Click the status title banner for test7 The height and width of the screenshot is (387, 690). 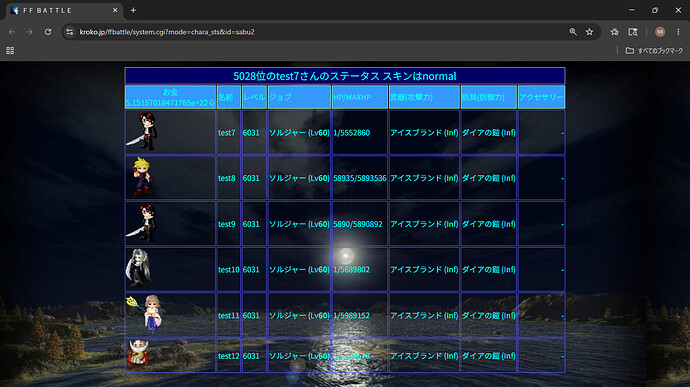coord(345,76)
